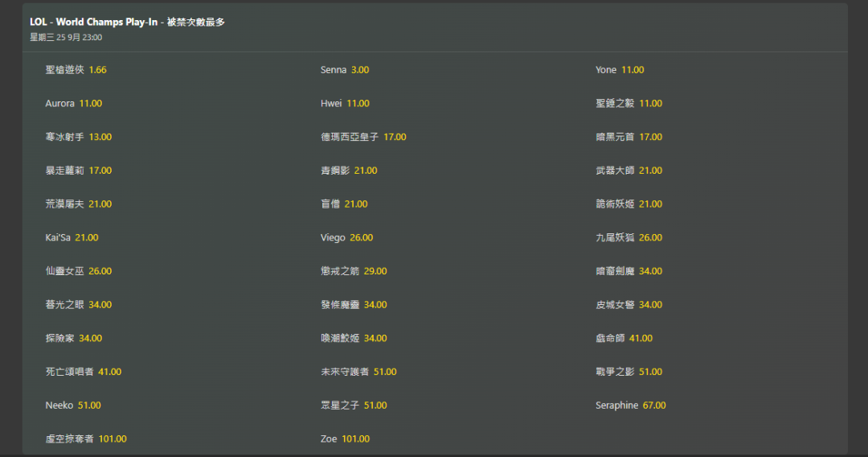Image resolution: width=868 pixels, height=457 pixels.
Task: Choose 九尾妖狐 at 26.00
Action: pos(628,238)
